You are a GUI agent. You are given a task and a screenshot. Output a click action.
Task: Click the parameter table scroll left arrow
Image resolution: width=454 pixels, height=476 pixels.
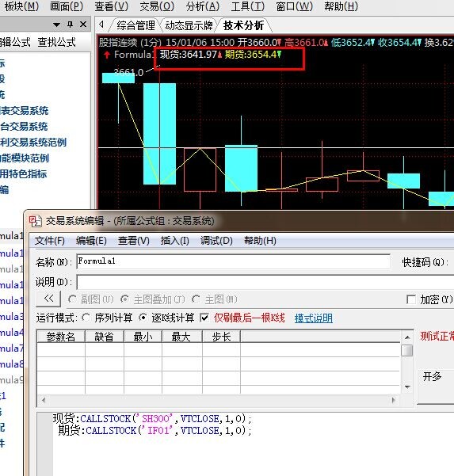coord(44,400)
